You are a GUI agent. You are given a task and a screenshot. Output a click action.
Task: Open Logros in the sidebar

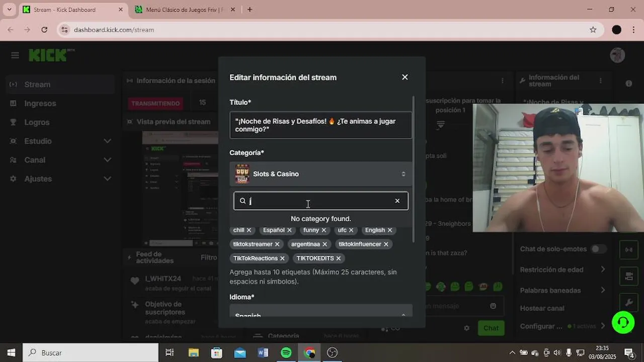(61, 122)
